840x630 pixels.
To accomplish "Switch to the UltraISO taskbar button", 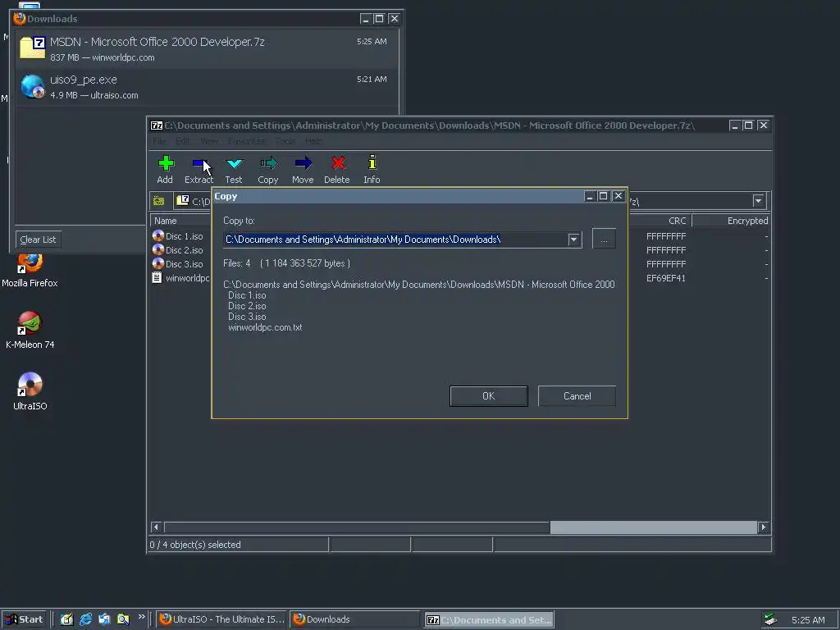I will tap(221, 619).
